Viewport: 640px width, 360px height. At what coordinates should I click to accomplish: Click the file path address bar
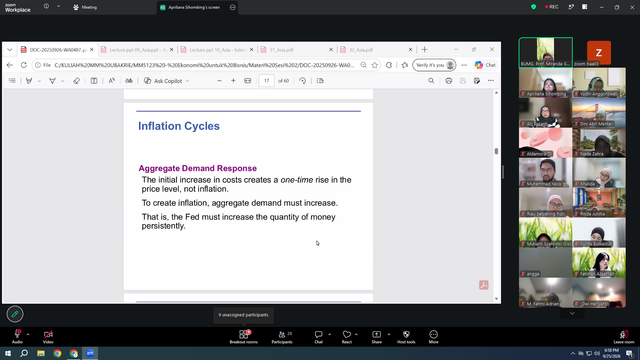click(x=204, y=65)
